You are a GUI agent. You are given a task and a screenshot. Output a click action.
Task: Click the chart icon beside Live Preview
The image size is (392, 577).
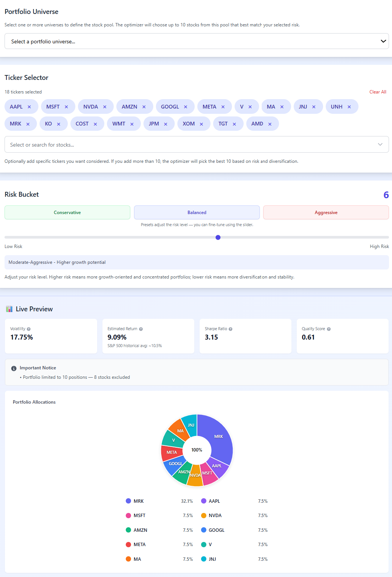point(9,309)
